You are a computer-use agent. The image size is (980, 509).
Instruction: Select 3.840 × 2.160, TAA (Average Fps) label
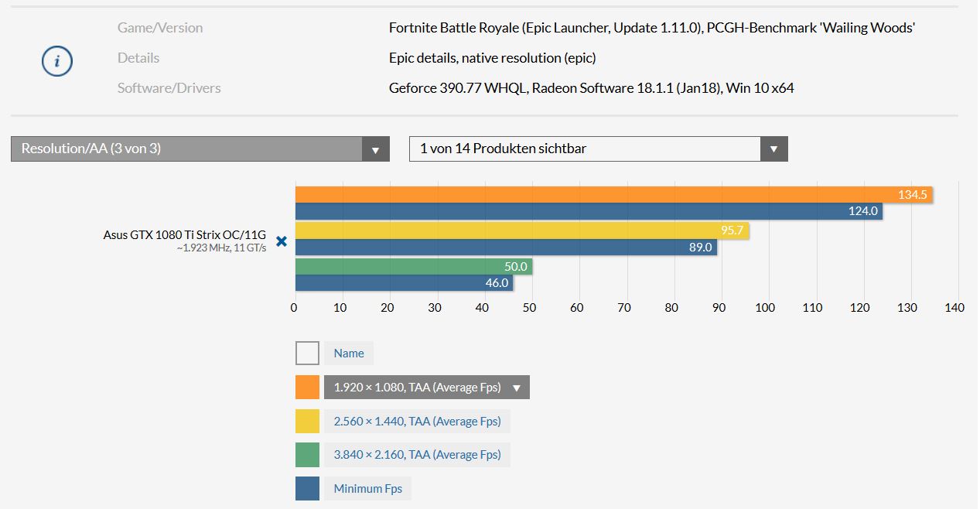[417, 455]
